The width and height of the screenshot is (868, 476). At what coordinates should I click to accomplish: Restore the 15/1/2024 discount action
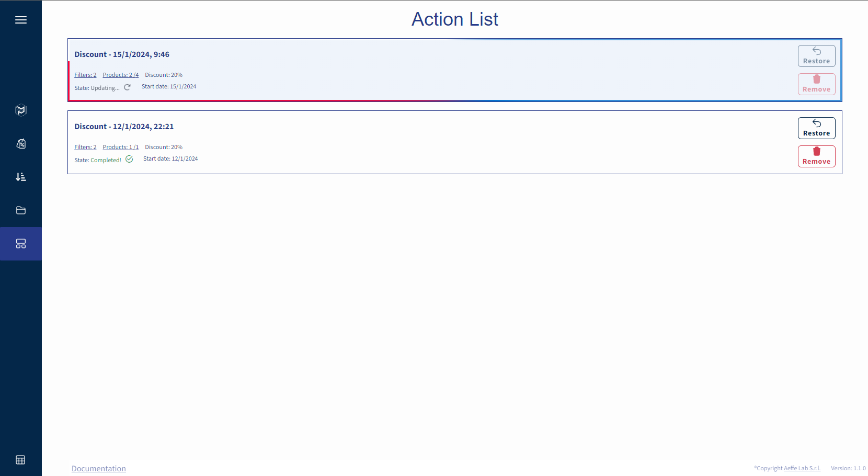[816, 56]
